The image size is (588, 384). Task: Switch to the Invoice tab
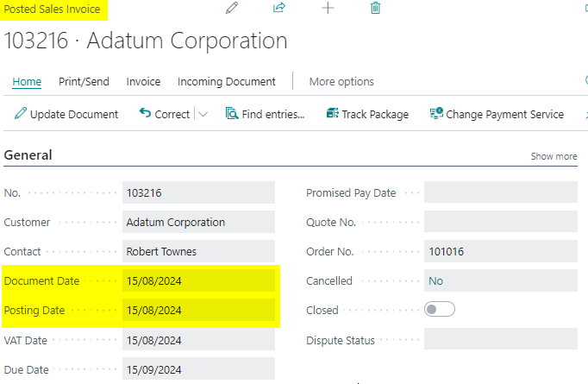click(143, 82)
